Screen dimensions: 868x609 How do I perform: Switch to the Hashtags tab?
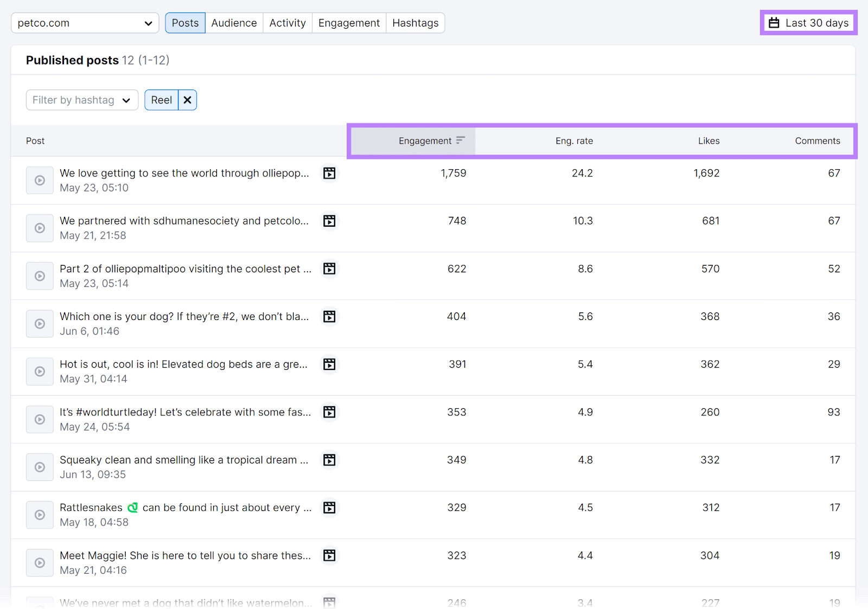point(415,23)
